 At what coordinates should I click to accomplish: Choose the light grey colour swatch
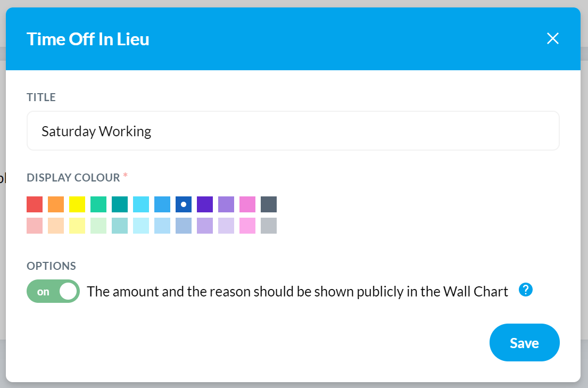[269, 226]
